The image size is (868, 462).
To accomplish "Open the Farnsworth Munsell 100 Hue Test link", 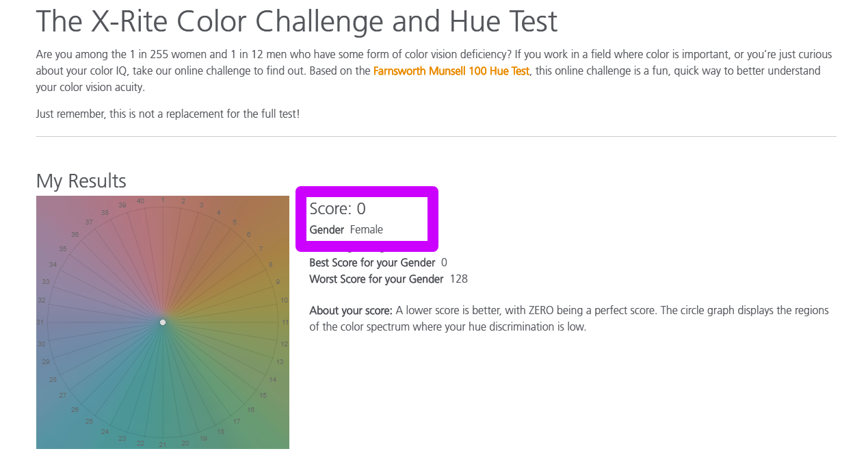I will click(451, 70).
